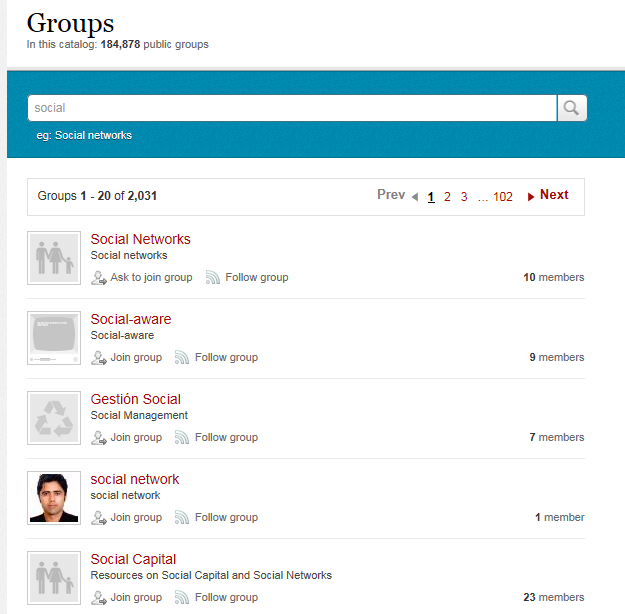Click the 'eg: Social networks' hint text
625x614 pixels.
click(x=84, y=136)
